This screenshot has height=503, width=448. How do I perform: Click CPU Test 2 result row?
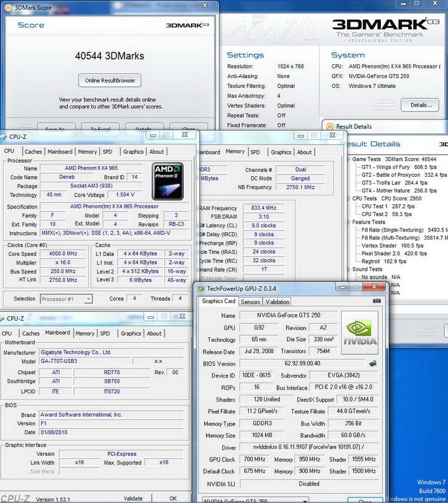click(386, 214)
